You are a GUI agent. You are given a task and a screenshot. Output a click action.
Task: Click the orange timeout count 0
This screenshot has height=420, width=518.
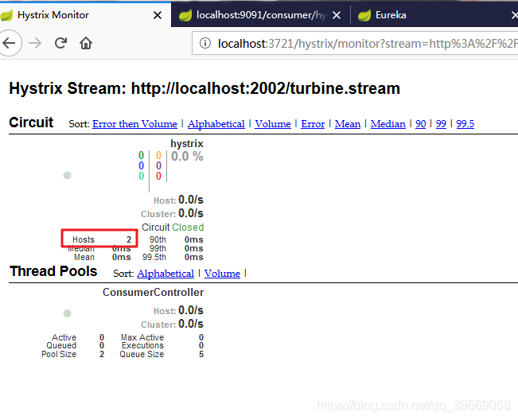click(158, 155)
